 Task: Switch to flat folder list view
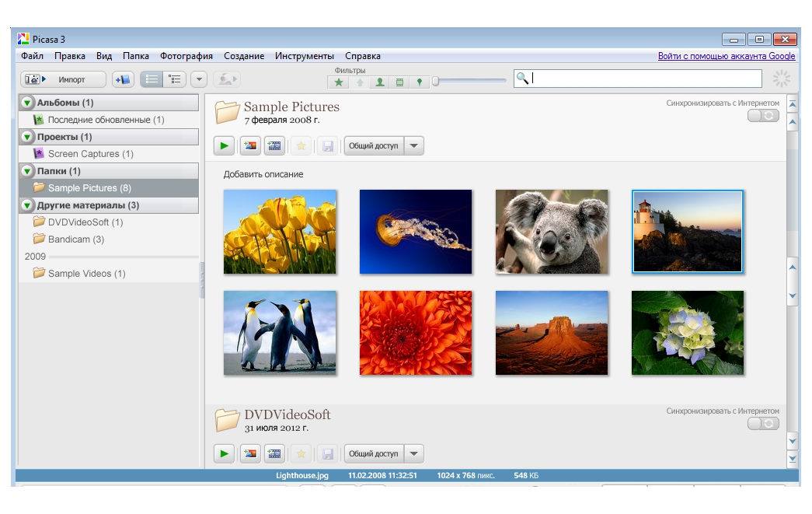tap(152, 79)
